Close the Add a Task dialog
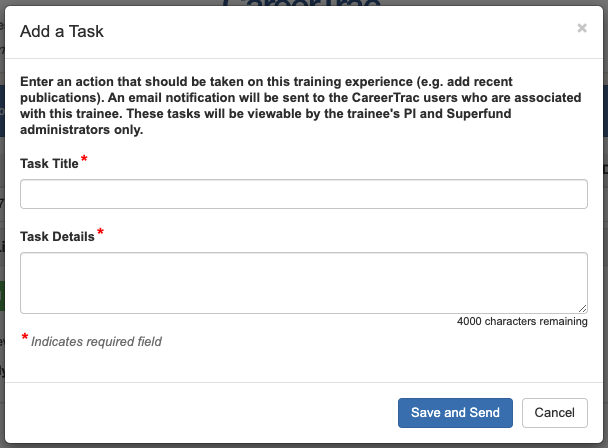The image size is (608, 448). [x=582, y=28]
